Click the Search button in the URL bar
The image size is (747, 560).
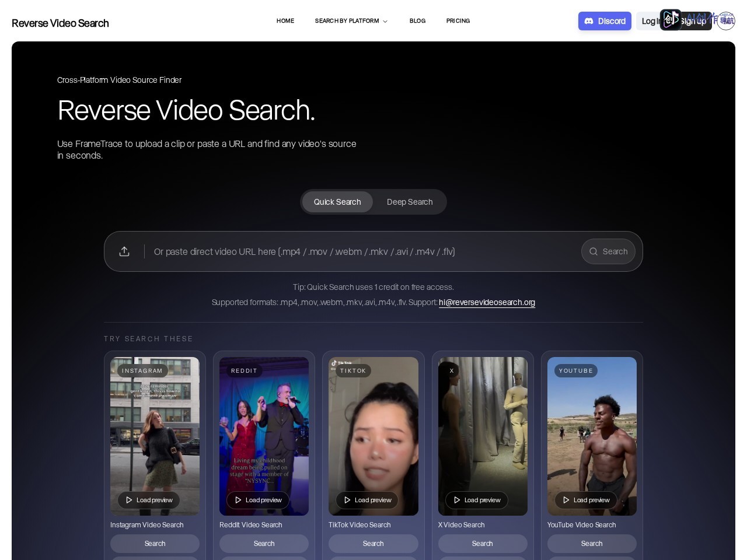click(608, 251)
